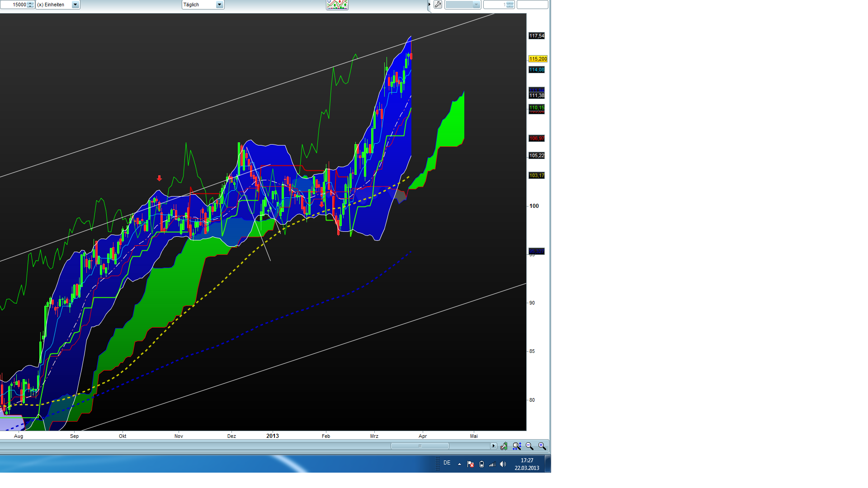Click the right arrow of the horizontal scrollbar

click(494, 446)
